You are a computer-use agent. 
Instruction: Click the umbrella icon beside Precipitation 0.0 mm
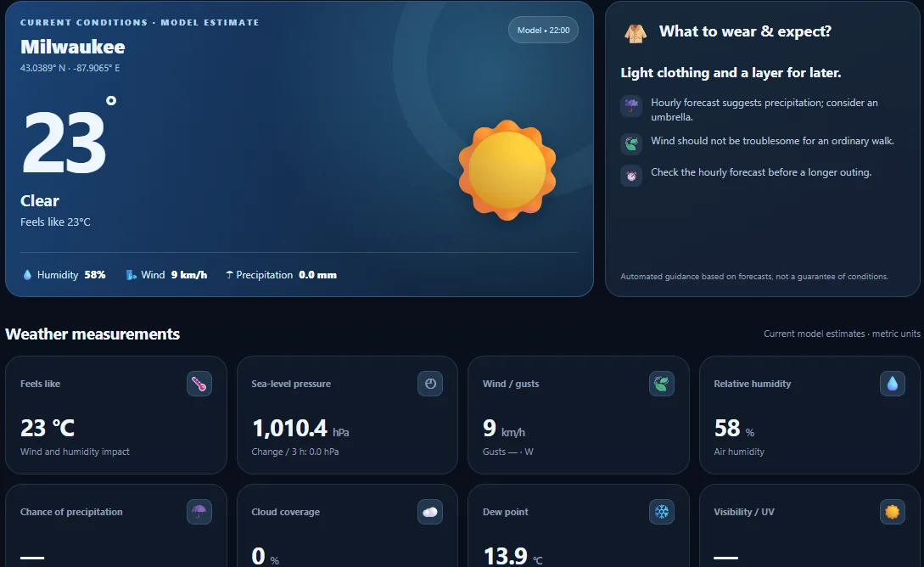(229, 275)
